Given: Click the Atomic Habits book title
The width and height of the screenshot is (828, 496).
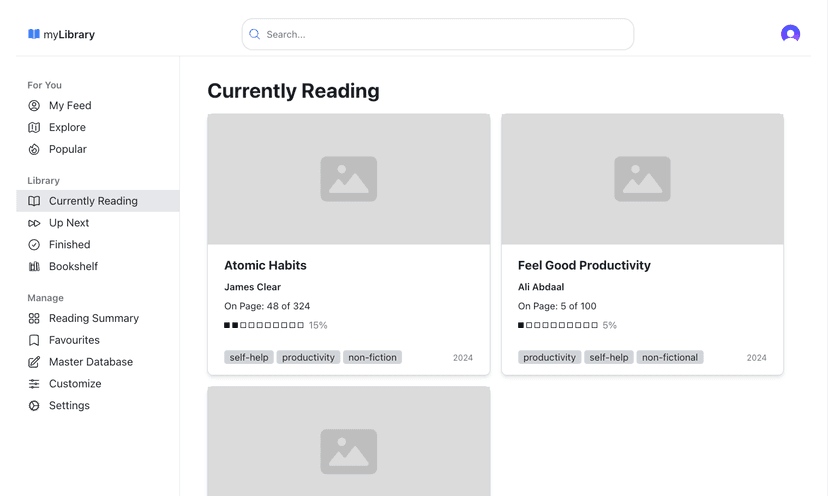Looking at the screenshot, I should 265,266.
